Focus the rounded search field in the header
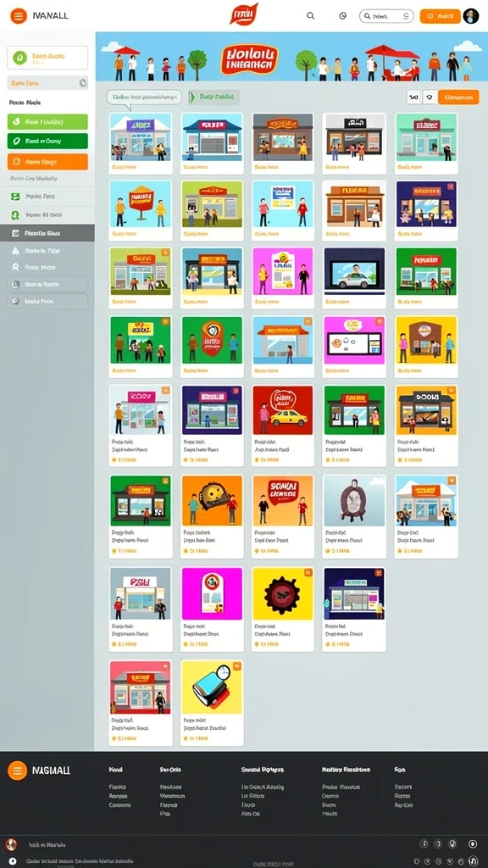488x868 pixels. tap(386, 16)
